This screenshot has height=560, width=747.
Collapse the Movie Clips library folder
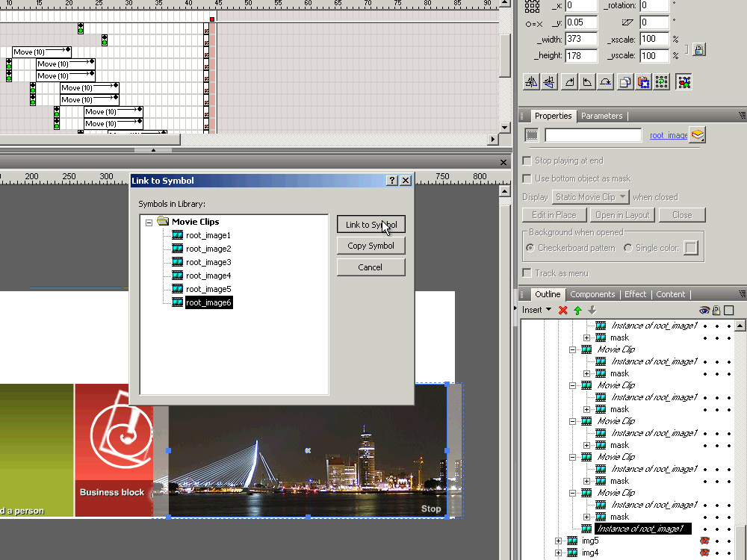click(149, 222)
